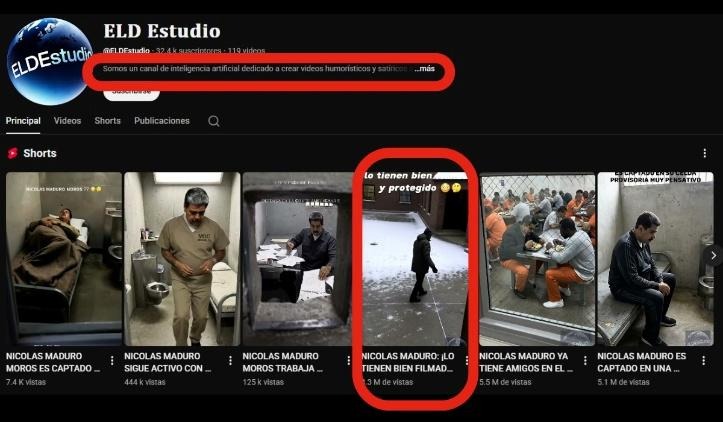Open options for 'NICOLAS MADURO SIGUE ACTIVO' short
This screenshot has width=723, height=422.
point(230,361)
